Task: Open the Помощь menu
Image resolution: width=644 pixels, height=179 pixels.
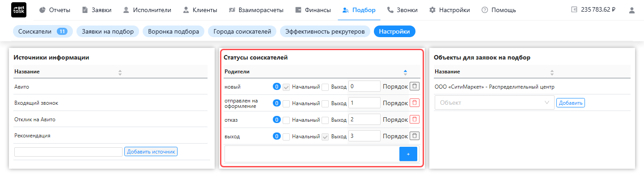Action: 499,10
